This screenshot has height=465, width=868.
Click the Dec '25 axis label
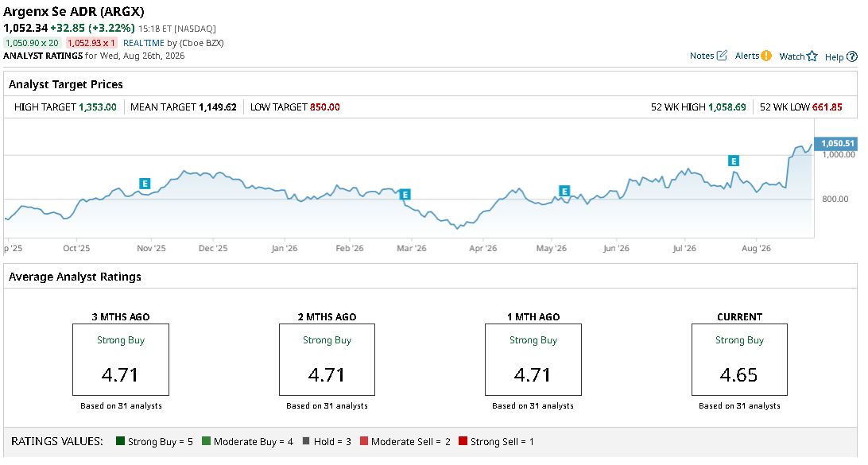(213, 248)
